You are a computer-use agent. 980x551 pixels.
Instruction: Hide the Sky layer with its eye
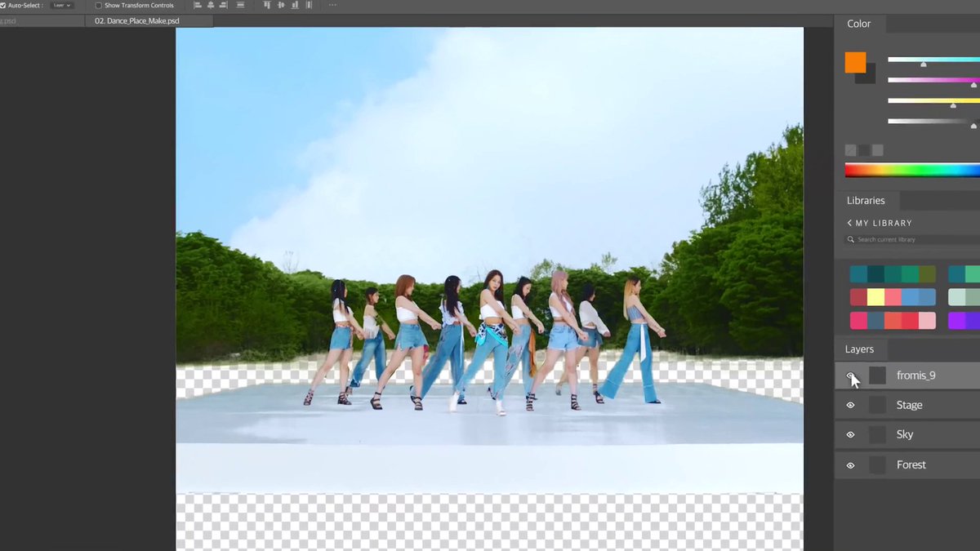[850, 435]
